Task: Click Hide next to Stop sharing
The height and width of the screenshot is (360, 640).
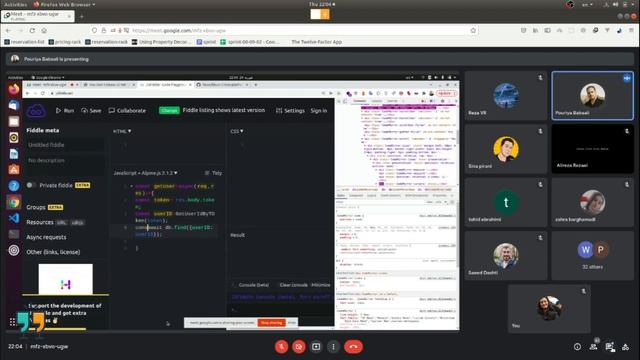Action: coord(292,322)
